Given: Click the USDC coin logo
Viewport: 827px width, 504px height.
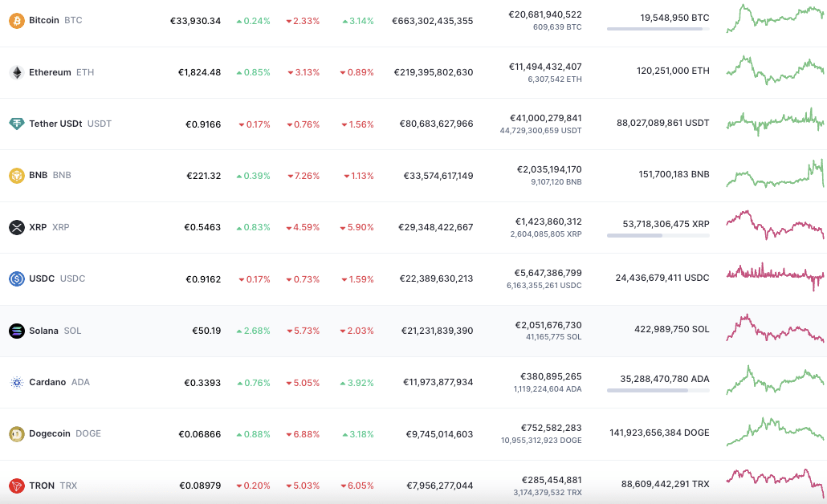Looking at the screenshot, I should click(x=17, y=278).
